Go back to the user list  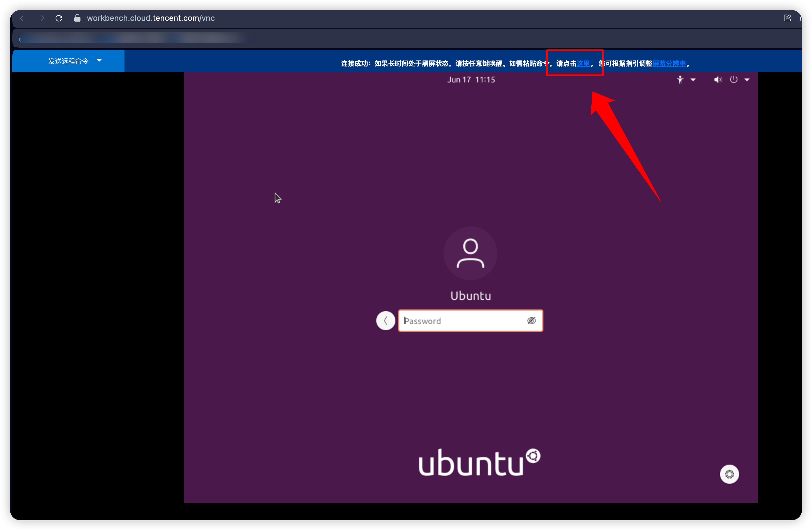point(386,321)
